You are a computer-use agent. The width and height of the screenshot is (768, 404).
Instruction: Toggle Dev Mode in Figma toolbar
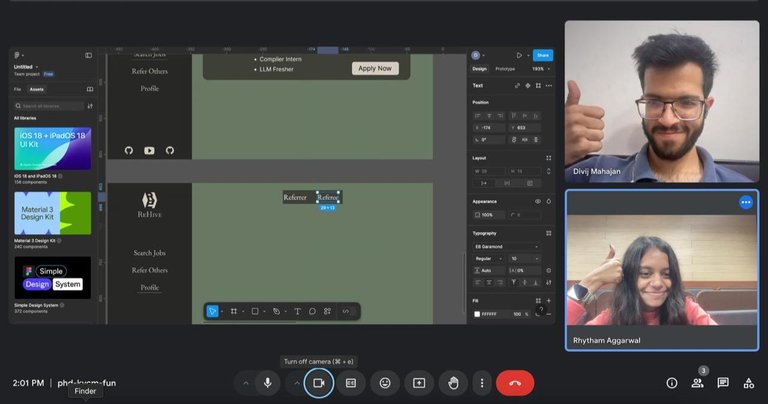click(x=346, y=311)
